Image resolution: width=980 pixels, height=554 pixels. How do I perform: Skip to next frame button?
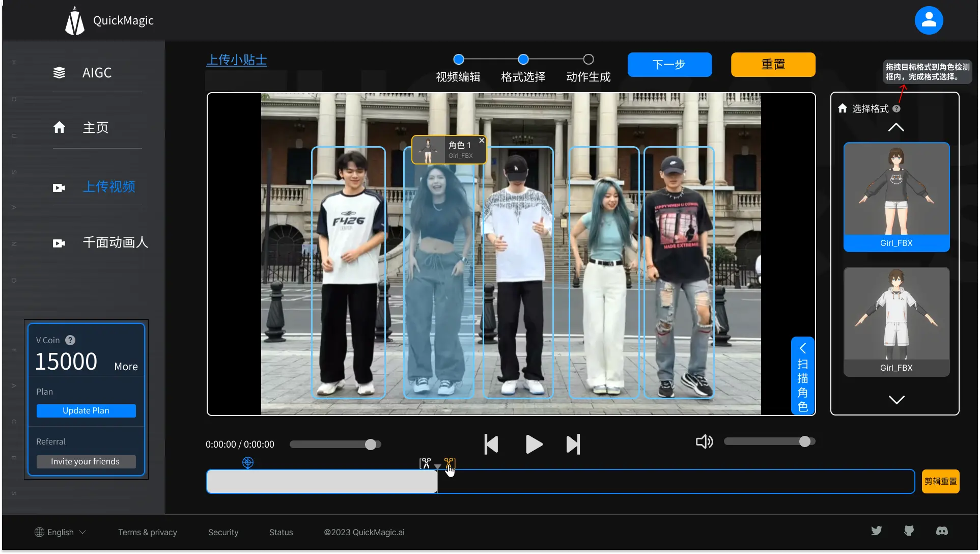(x=573, y=445)
